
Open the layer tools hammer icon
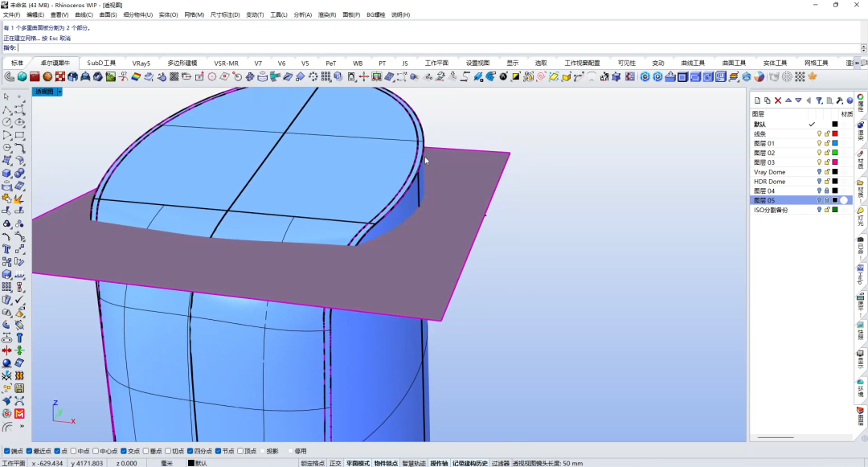coord(840,100)
